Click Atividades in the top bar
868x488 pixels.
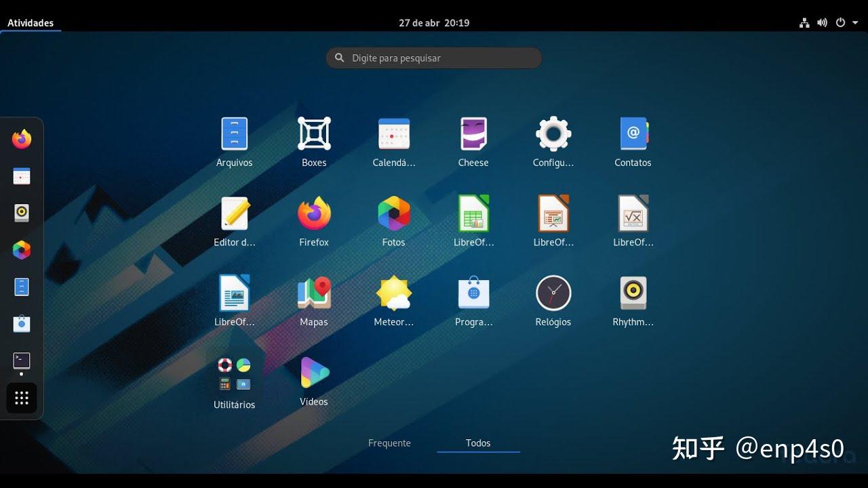pos(31,22)
